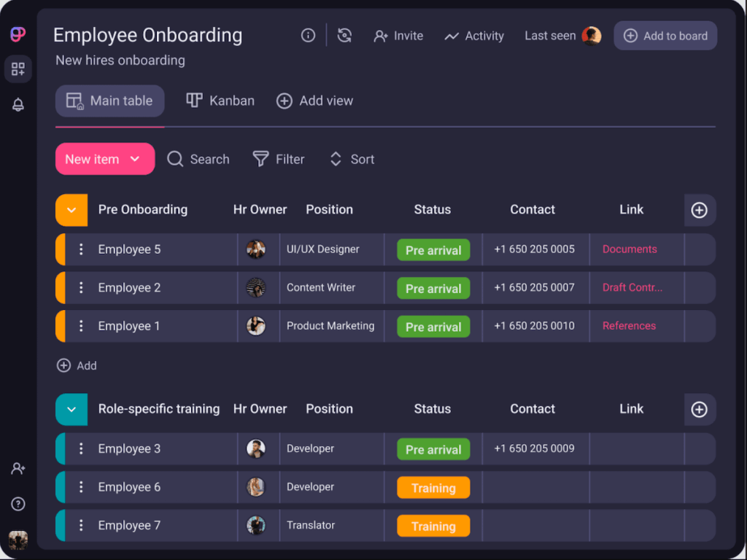
Task: Click the help question mark icon
Action: (18, 504)
